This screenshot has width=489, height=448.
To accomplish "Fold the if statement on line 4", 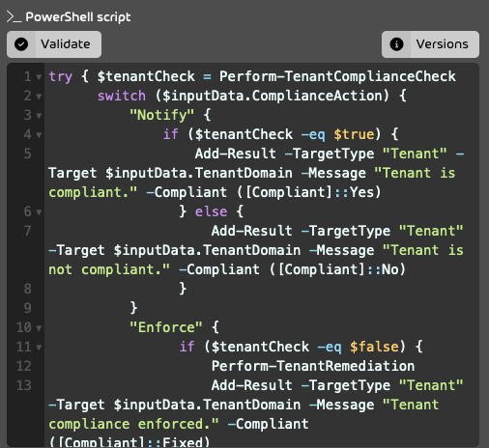I will point(39,135).
